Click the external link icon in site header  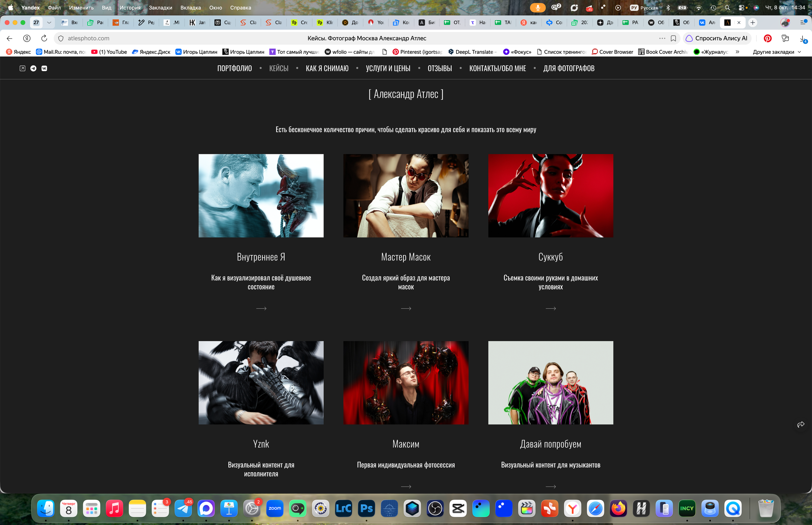pos(23,68)
